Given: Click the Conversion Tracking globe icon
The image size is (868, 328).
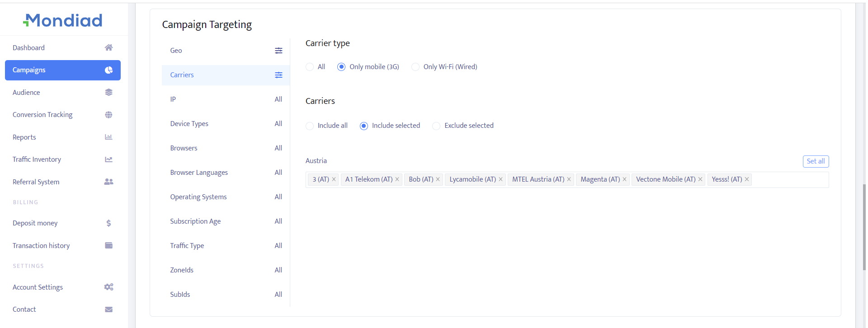Looking at the screenshot, I should click(x=108, y=115).
